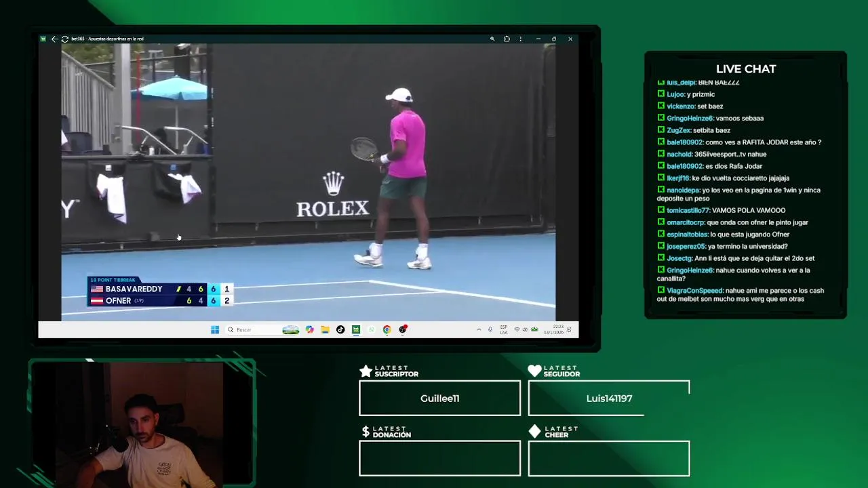Image resolution: width=868 pixels, height=488 pixels.
Task: Open the microphone tray icon
Action: pyautogui.click(x=490, y=329)
